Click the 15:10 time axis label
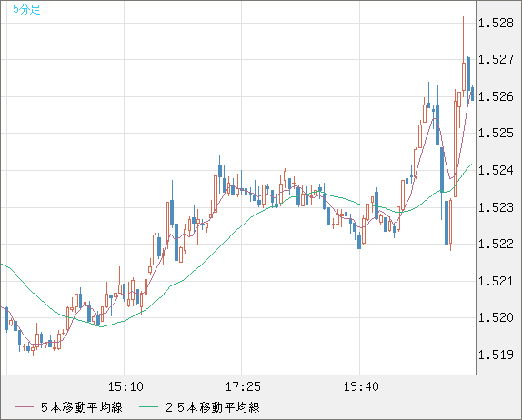 click(x=125, y=386)
